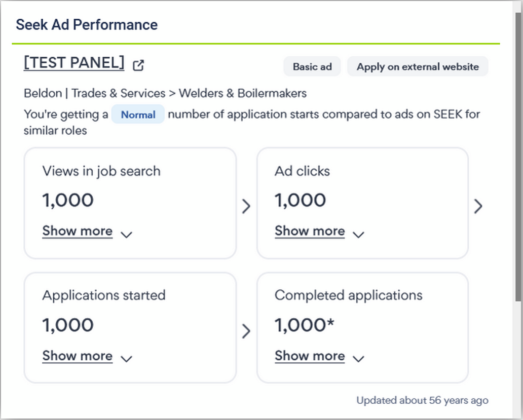Click the Normal performance badge
This screenshot has height=420, width=523.
[138, 114]
